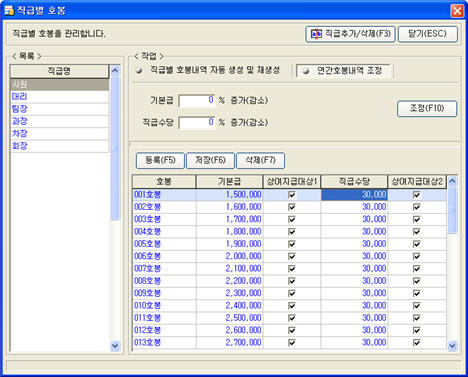Click the 2,700,000 기본급 cell
Image resolution: width=468 pixels, height=377 pixels.
point(230,343)
